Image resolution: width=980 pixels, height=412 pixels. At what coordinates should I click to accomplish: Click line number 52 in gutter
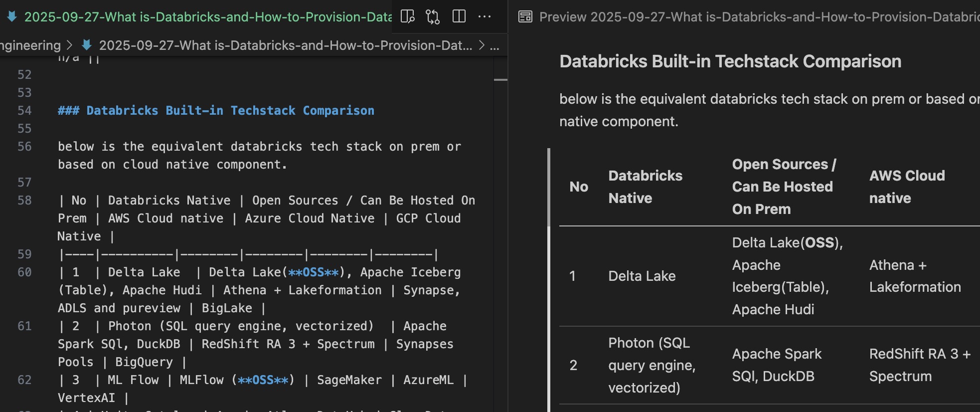pos(24,75)
